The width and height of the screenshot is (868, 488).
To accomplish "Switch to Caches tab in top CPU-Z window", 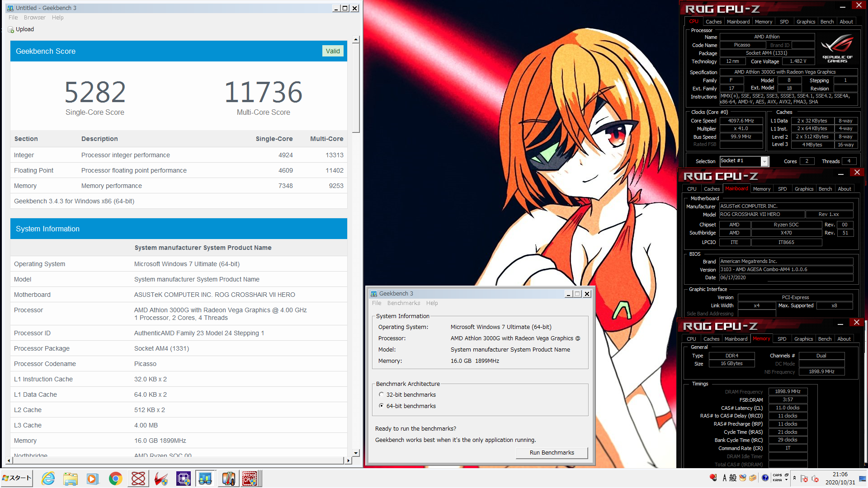I will click(713, 22).
